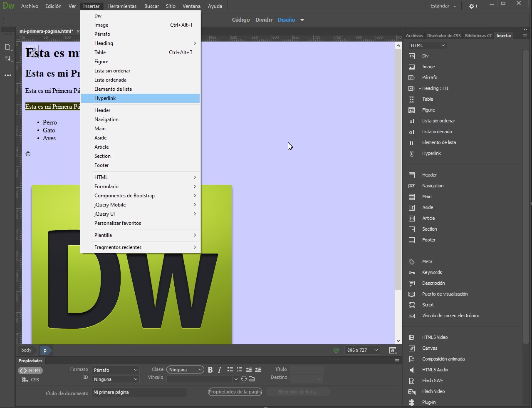
Task: Click the Aside icon in Insert panel
Action: coord(412,207)
